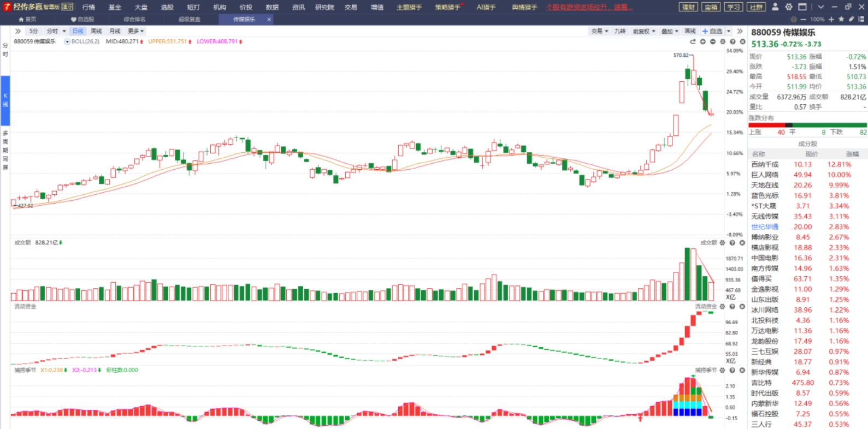The width and height of the screenshot is (868, 429).
Task: Switch to the 综合排名 tab
Action: point(134,19)
